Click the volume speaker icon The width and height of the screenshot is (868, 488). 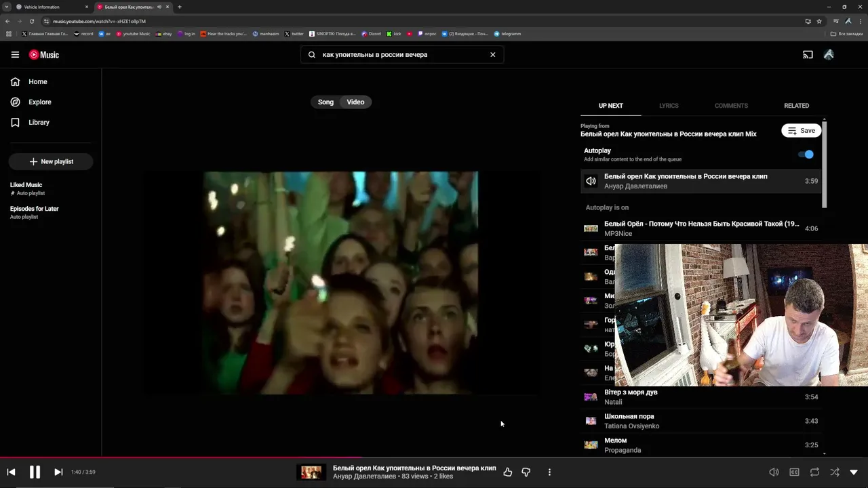click(x=774, y=472)
